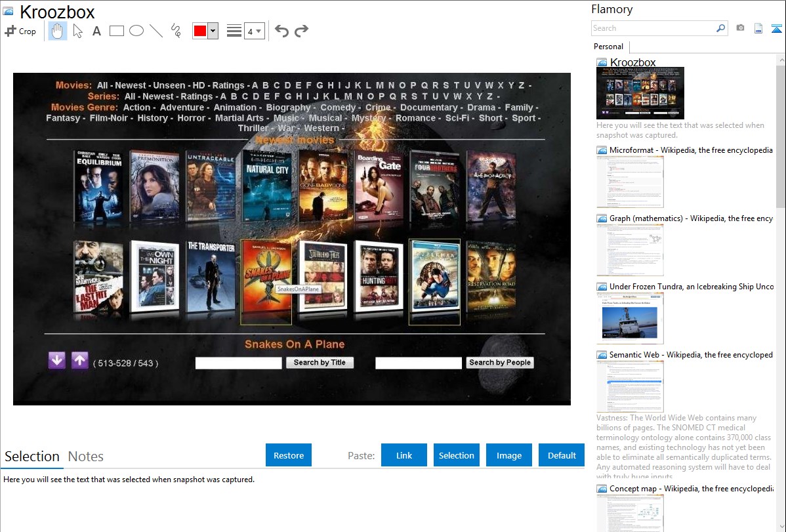Open the Semantic Web snapshot thumbnail
Screen dimensions: 786x532
click(630, 386)
